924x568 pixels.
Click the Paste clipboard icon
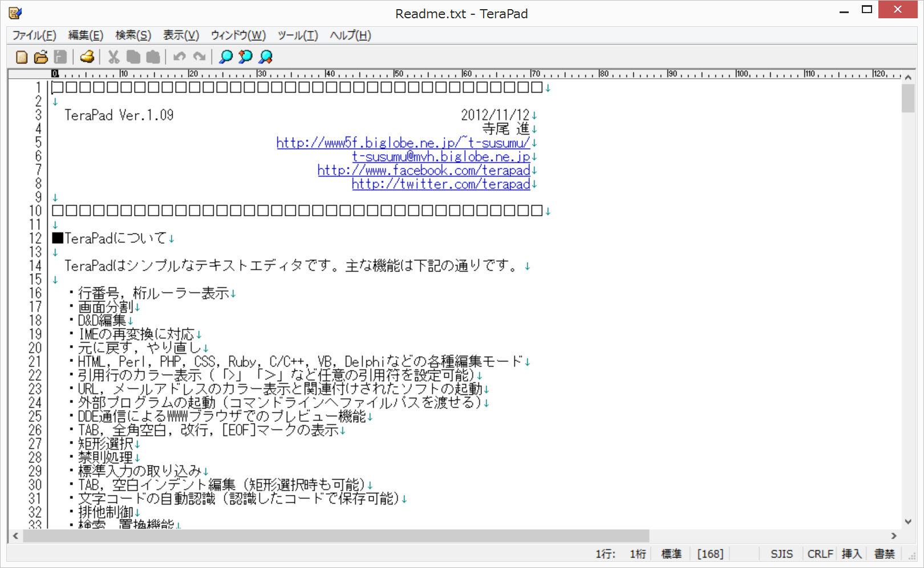tap(153, 57)
